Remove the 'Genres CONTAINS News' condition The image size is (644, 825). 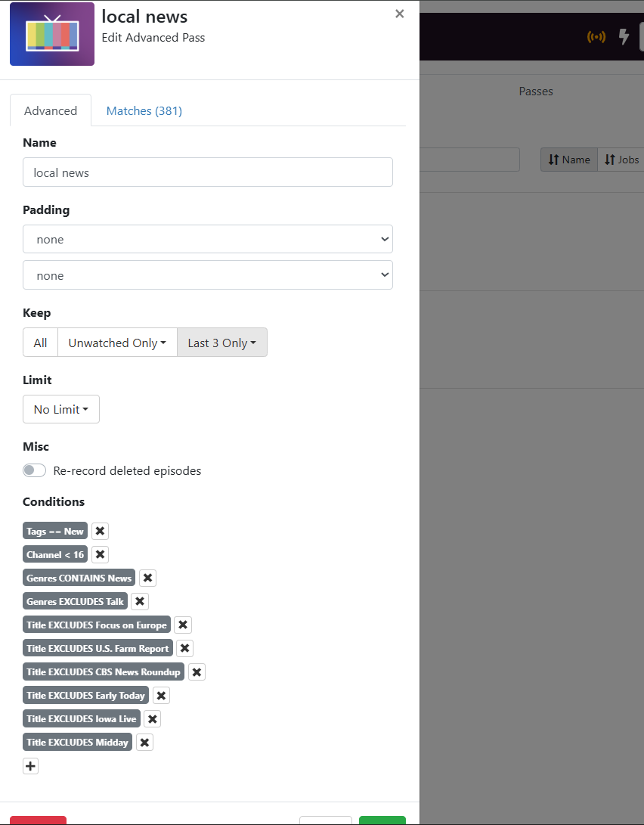tap(147, 578)
